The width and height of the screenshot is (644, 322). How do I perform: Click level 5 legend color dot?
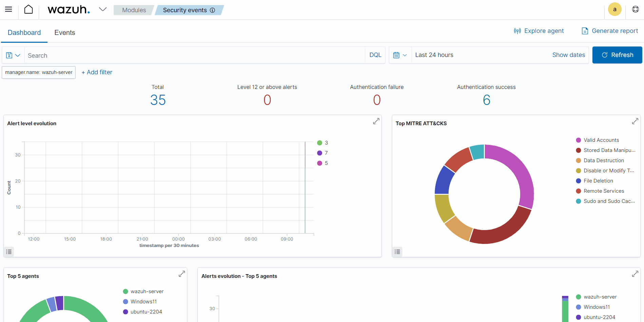click(320, 163)
